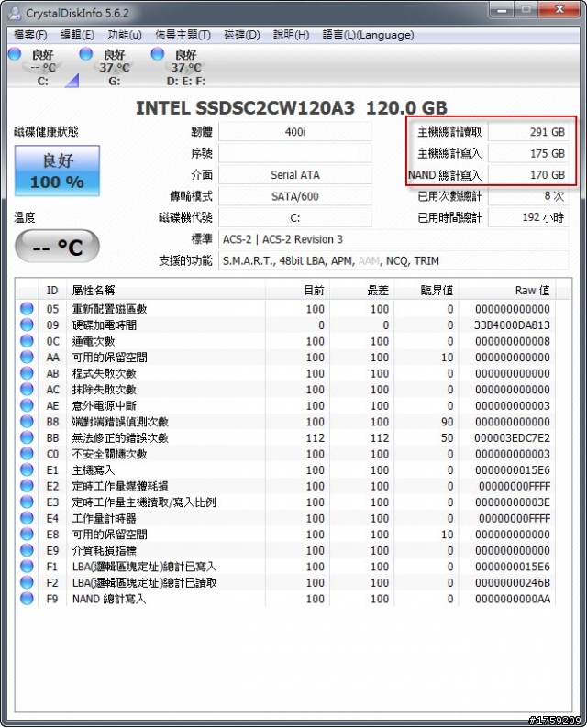587x728 pixels.
Task: Click the empty 序號 serial number field
Action: 295,153
